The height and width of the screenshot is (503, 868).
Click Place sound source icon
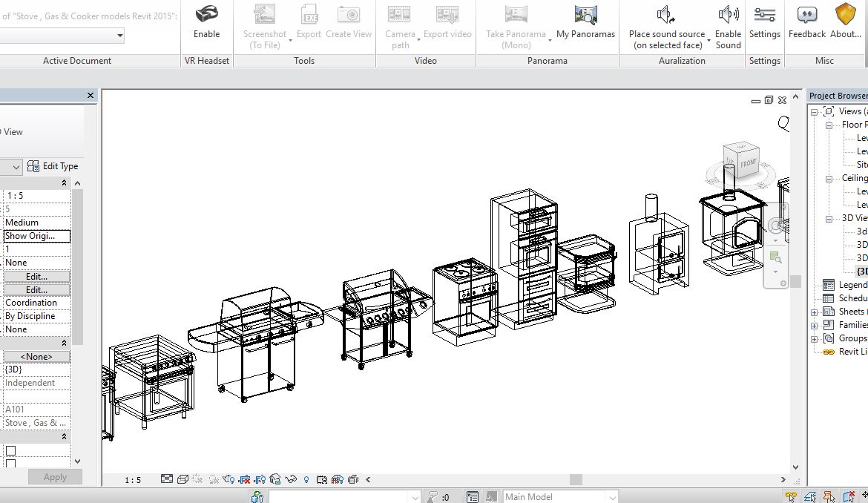click(665, 15)
